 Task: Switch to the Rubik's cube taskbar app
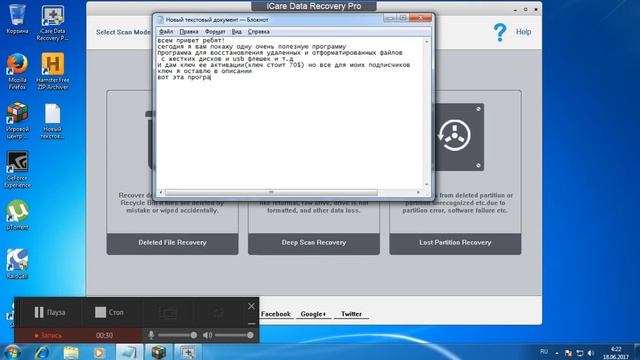point(158,352)
